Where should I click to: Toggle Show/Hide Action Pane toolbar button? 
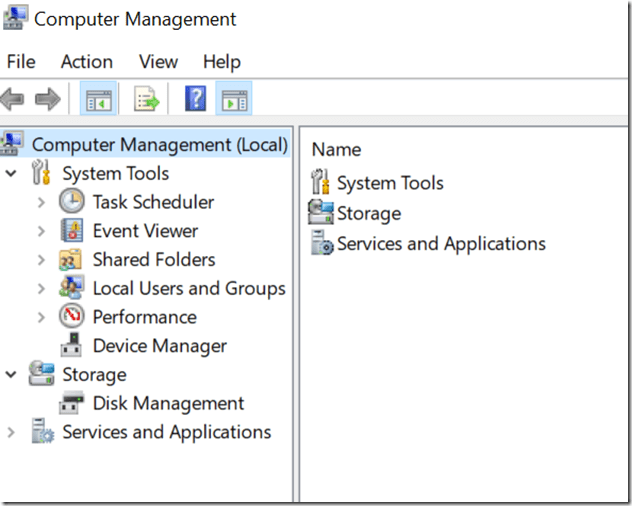(234, 99)
